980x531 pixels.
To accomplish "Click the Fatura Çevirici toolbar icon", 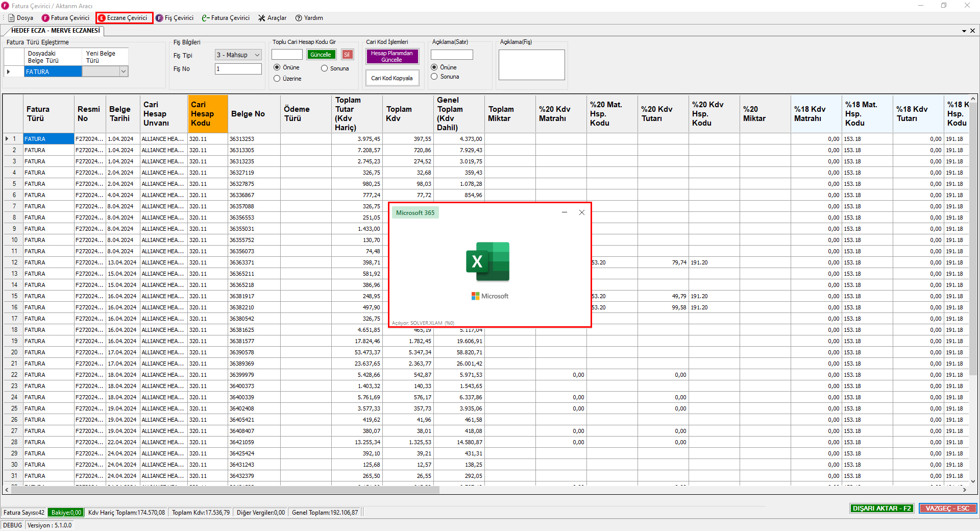I will [x=45, y=18].
